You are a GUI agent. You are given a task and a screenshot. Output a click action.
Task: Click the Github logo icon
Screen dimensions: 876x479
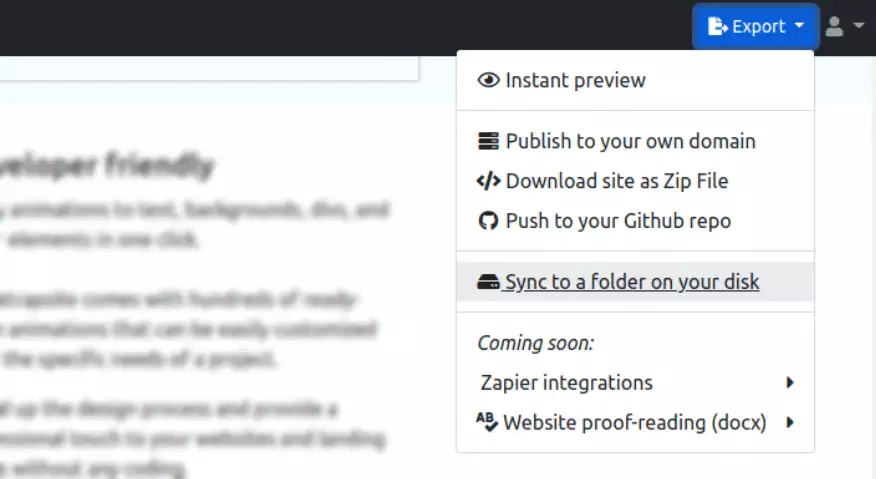488,221
